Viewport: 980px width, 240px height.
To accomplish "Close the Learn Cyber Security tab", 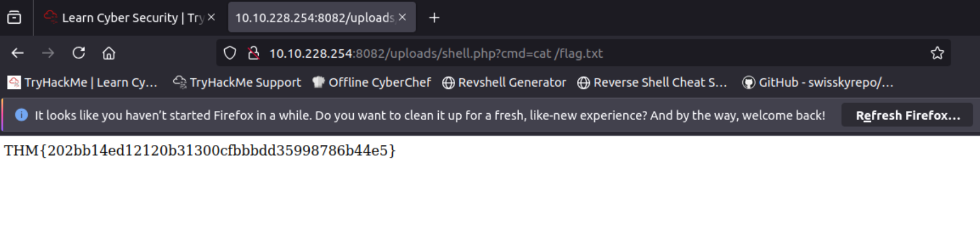I will point(211,18).
